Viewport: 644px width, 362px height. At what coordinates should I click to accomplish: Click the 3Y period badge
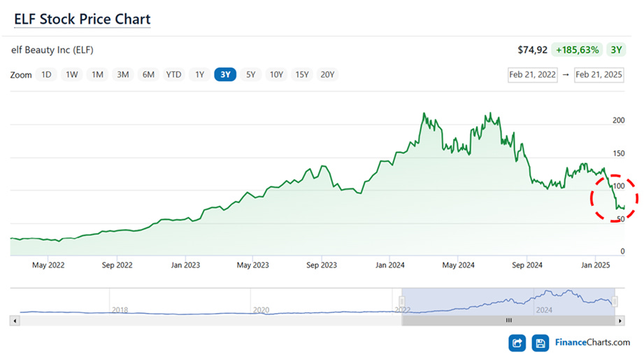(x=616, y=50)
